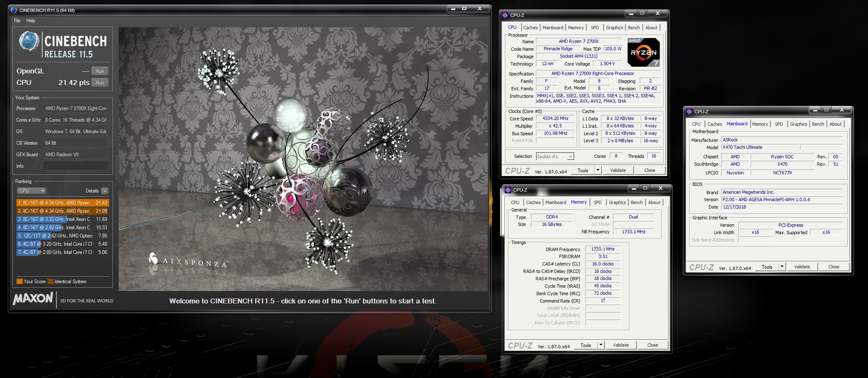
Task: Run the OpenGL benchmark
Action: (100, 71)
